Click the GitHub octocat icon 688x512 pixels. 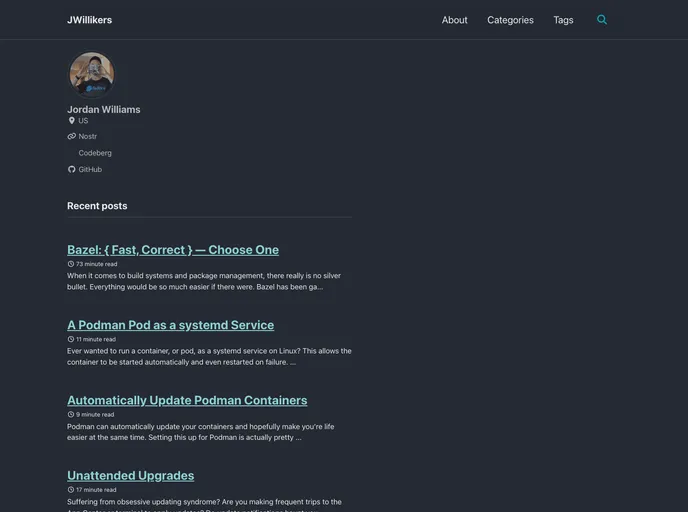click(x=71, y=170)
